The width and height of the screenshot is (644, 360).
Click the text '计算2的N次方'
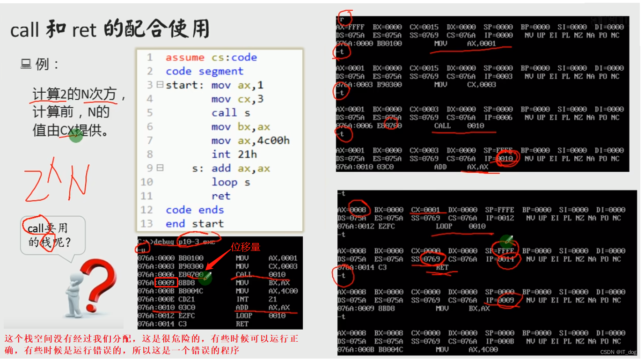(x=74, y=94)
